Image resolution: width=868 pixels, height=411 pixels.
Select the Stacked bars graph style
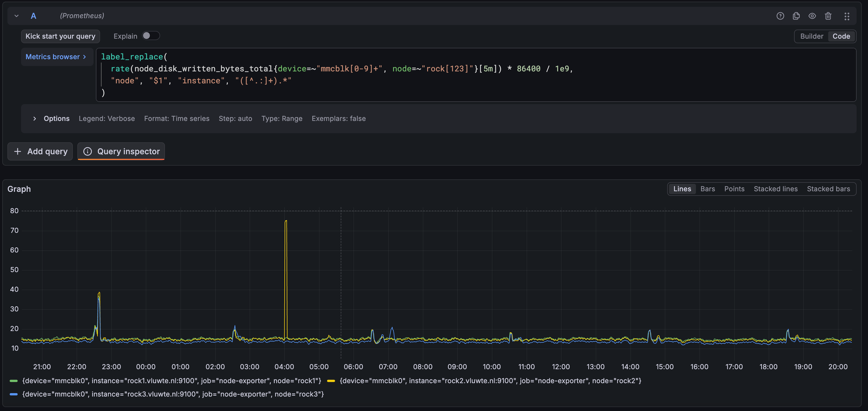(x=829, y=189)
